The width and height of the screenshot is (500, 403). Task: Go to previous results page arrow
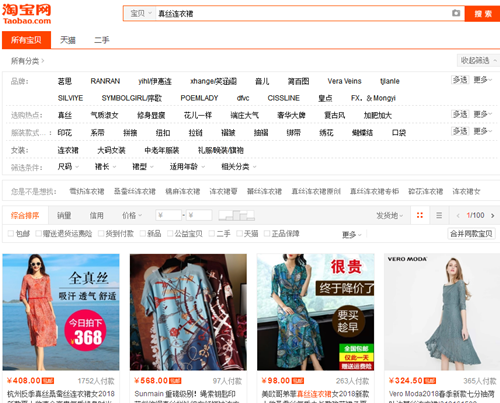[x=458, y=216]
